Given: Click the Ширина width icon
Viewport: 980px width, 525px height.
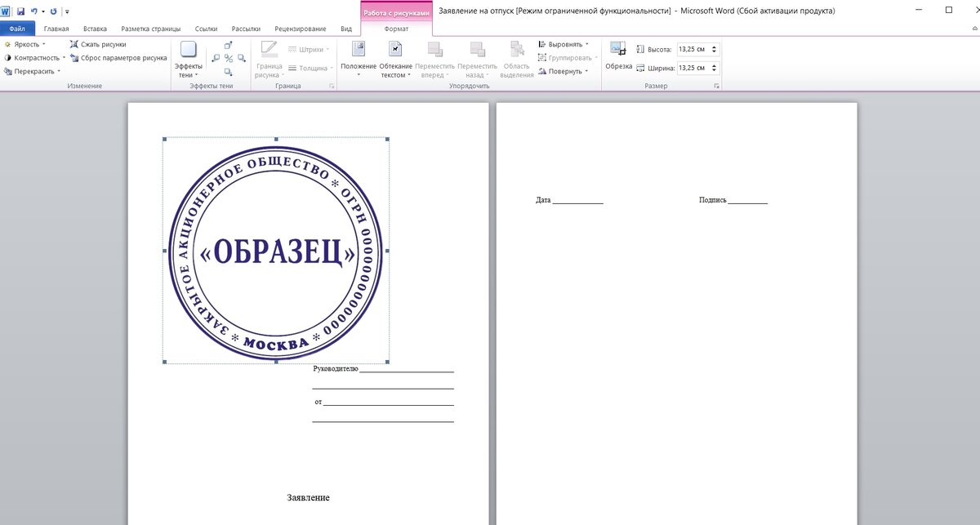Looking at the screenshot, I should 640,69.
